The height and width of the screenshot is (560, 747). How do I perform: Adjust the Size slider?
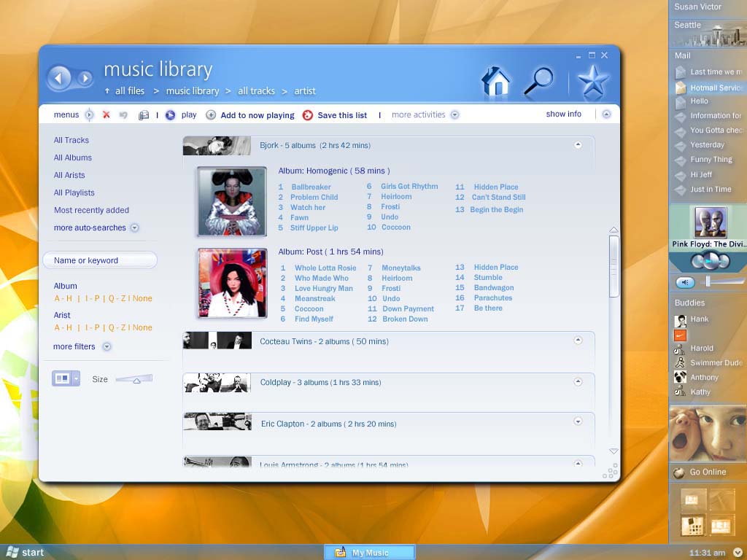(x=136, y=380)
